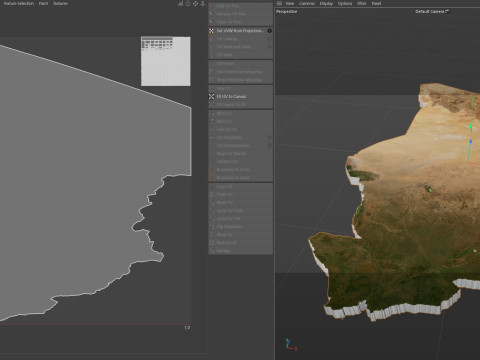The width and height of the screenshot is (480, 360).
Task: Click the Copy UV icon
Action: [211, 186]
